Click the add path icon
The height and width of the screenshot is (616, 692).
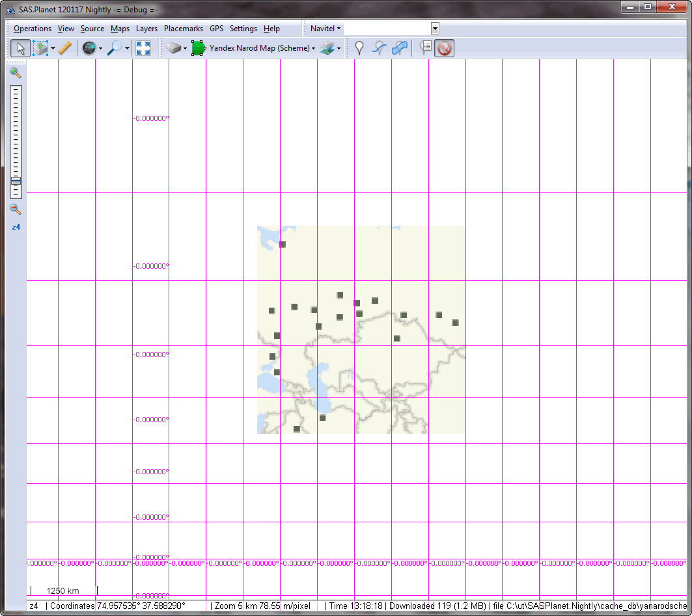(x=379, y=48)
